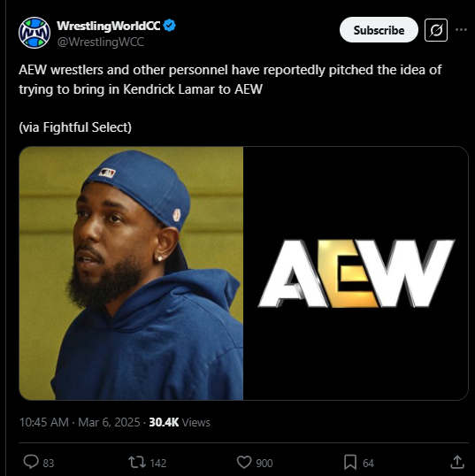Click the WrestlingWorldCC display name
475x476 pixels.
108,26
